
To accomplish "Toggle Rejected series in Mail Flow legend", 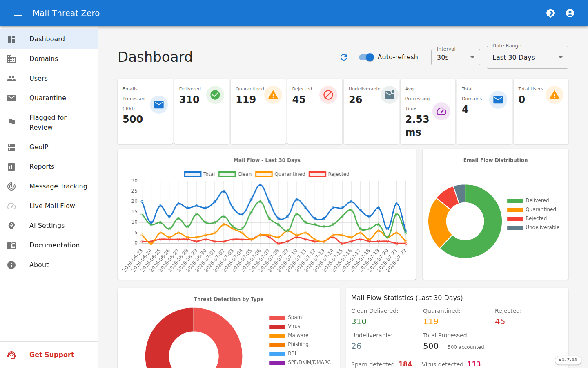I will (329, 174).
